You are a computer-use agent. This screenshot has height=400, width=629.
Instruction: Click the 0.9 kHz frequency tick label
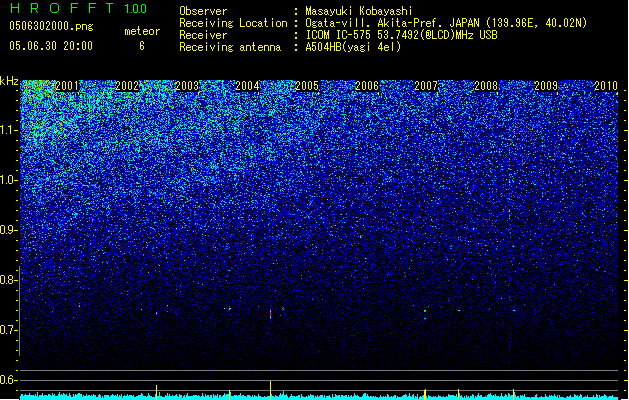(x=9, y=230)
